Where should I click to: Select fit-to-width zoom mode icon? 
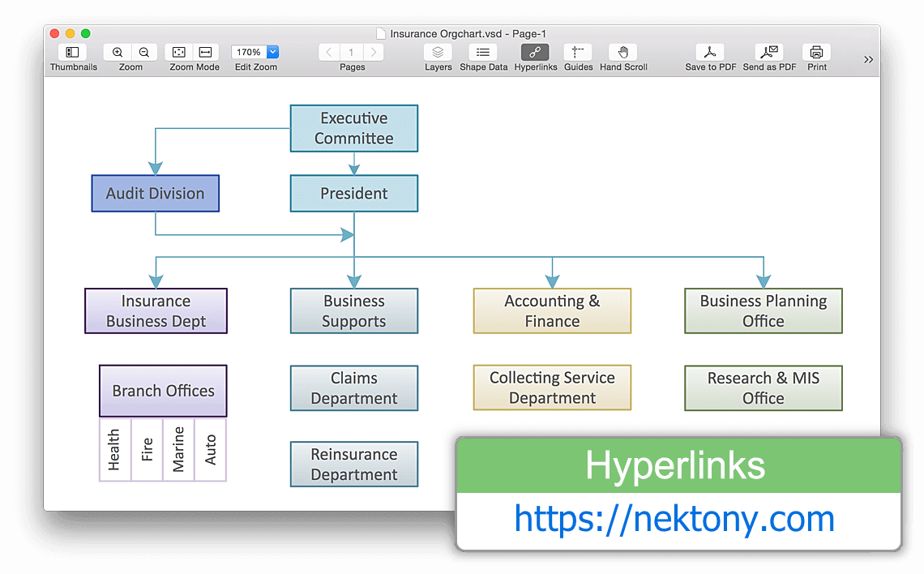coord(206,53)
